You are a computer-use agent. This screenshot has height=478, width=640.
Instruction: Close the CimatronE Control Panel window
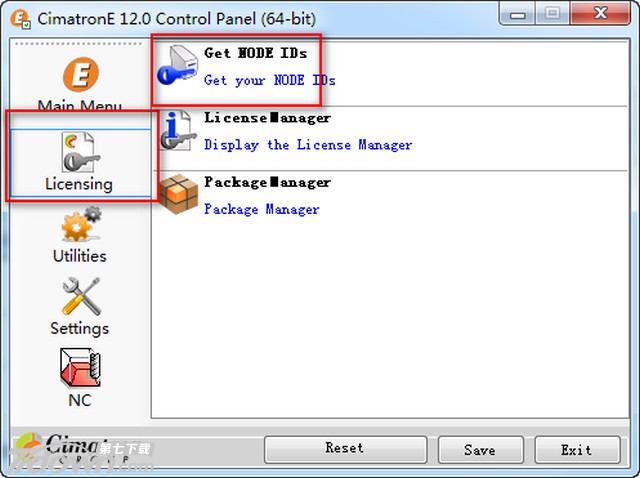pos(600,13)
